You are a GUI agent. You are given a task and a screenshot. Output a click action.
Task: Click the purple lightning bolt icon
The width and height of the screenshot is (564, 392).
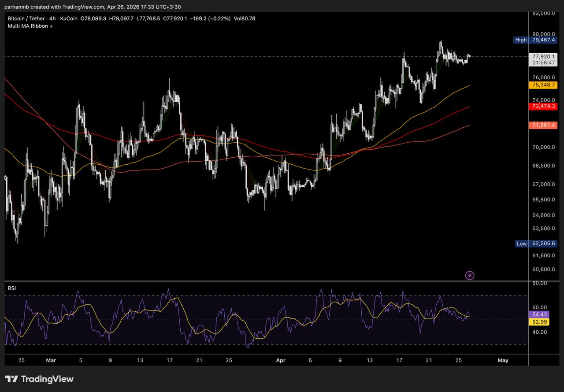click(x=470, y=276)
